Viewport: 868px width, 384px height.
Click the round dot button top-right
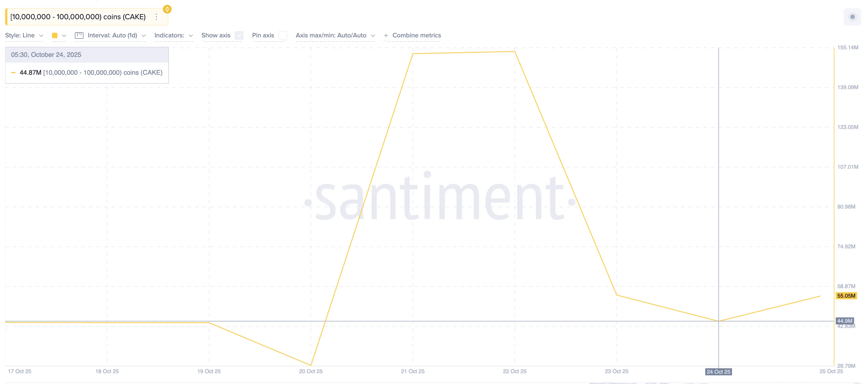852,17
